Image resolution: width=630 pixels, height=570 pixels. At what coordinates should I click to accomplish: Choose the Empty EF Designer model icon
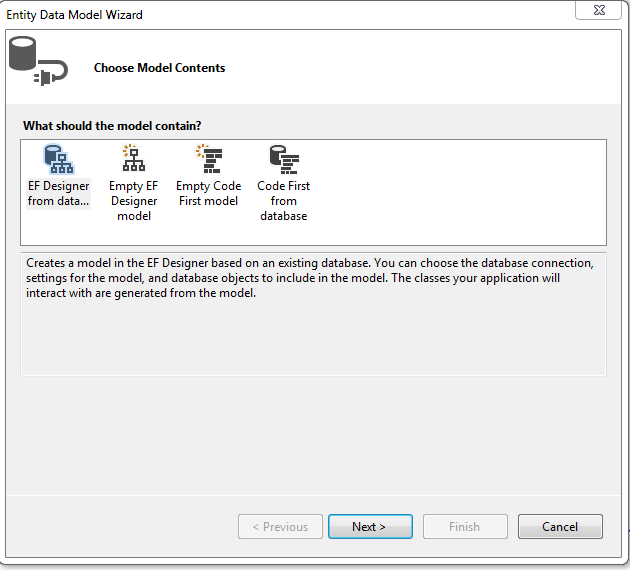134,159
